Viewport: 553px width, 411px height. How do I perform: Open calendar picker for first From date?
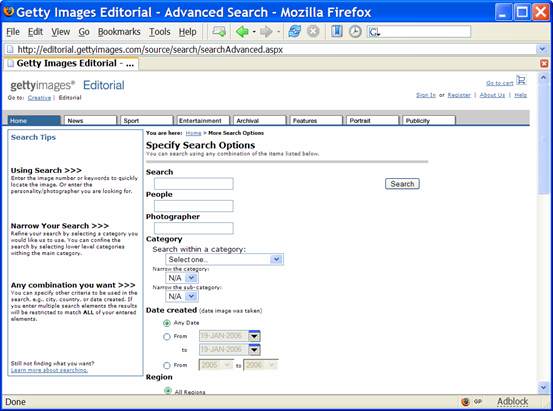[254, 336]
